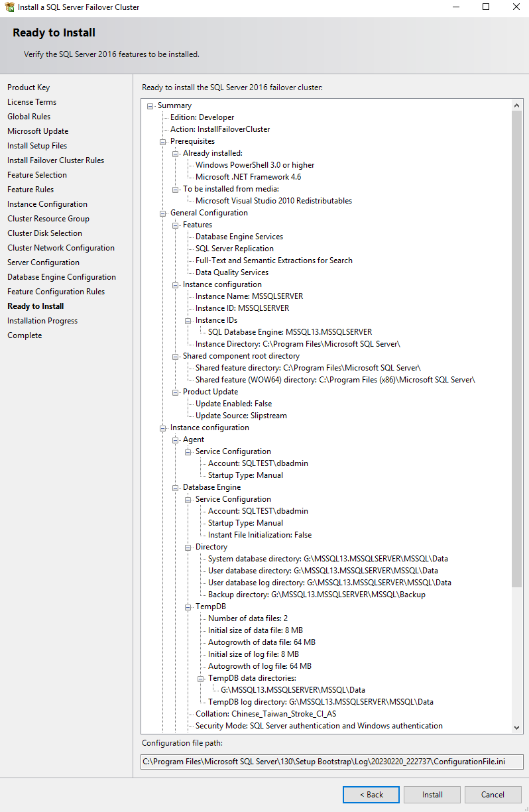This screenshot has height=812, width=529.
Task: Select Instance Name: MSSQLSERVER row
Action: pos(249,296)
